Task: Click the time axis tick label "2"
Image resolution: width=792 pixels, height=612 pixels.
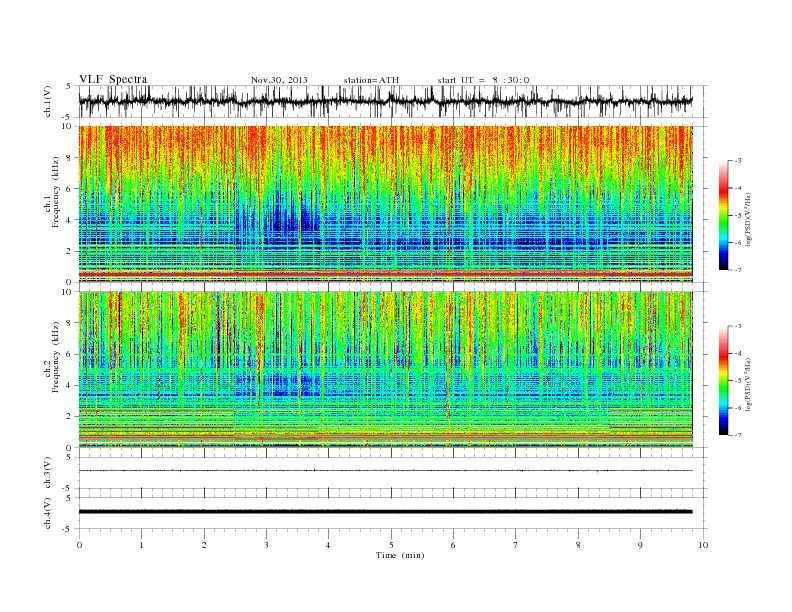Action: tap(204, 545)
